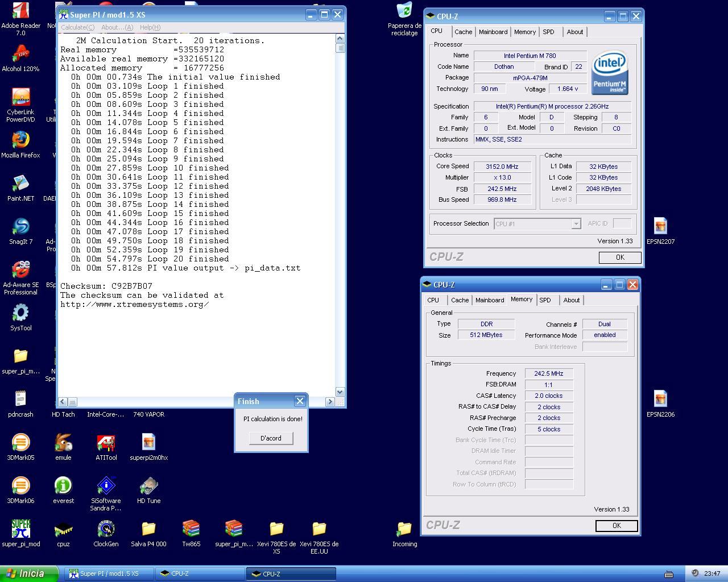Screen dimensions: 728x582
Task: Open the HD Tune desktop shortcut
Action: 148,486
